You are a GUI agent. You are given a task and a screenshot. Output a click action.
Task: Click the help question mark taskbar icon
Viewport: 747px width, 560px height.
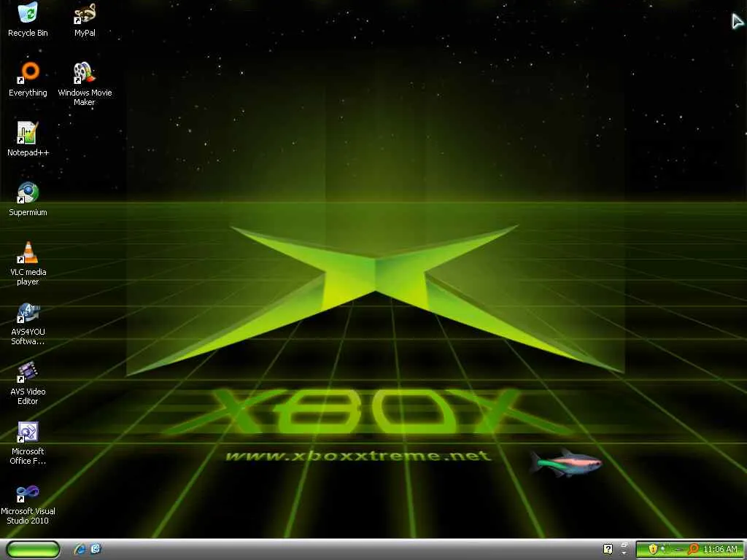click(x=608, y=549)
